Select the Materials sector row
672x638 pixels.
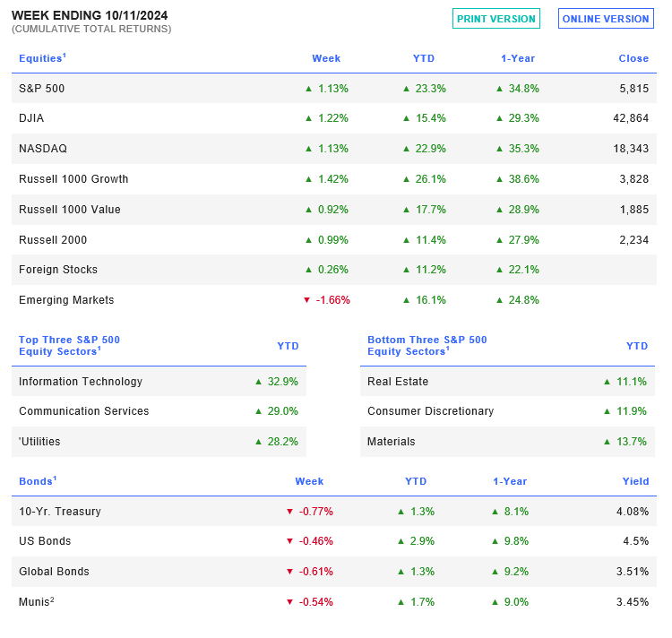tap(507, 442)
